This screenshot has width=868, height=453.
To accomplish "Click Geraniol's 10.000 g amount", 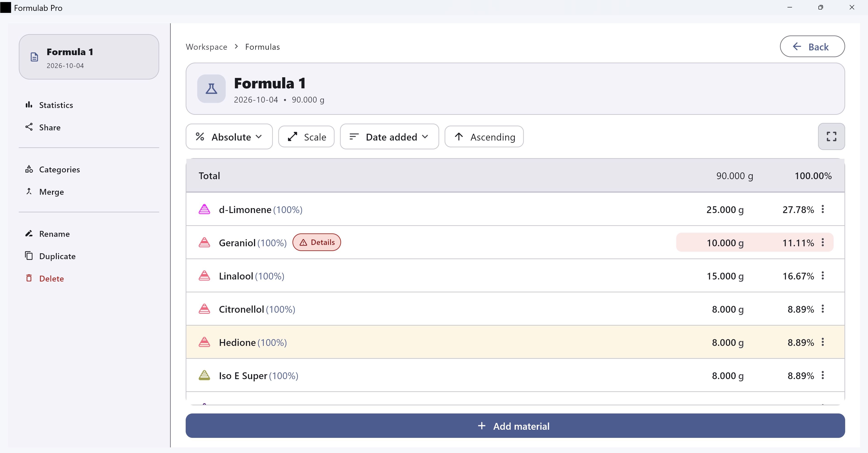I will [x=725, y=243].
